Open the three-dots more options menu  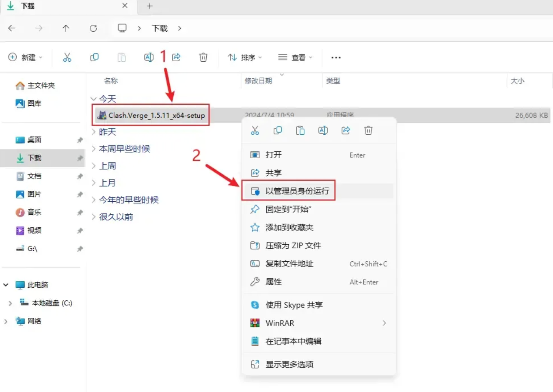(336, 58)
